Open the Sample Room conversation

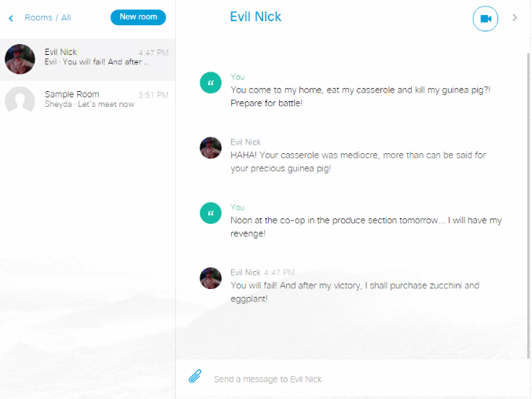point(87,99)
